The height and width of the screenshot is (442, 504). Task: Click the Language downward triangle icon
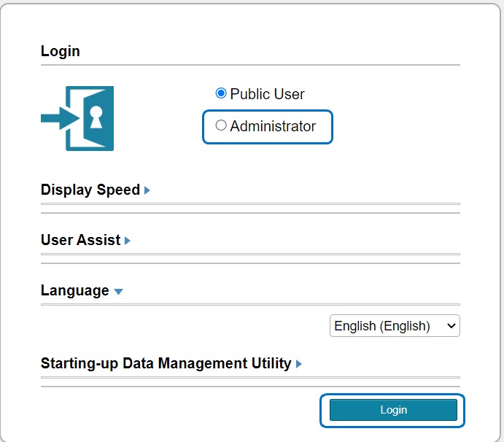[x=119, y=292]
